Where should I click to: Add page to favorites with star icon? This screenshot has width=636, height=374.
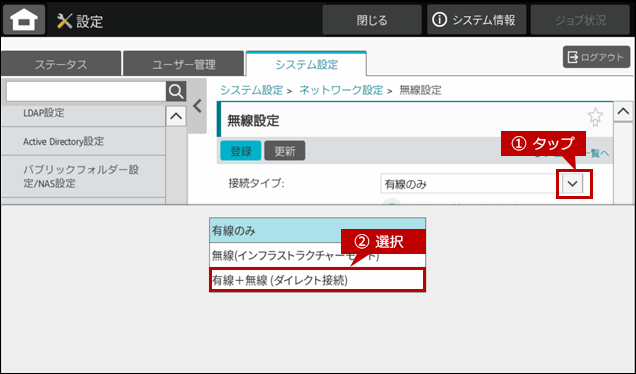tap(595, 117)
